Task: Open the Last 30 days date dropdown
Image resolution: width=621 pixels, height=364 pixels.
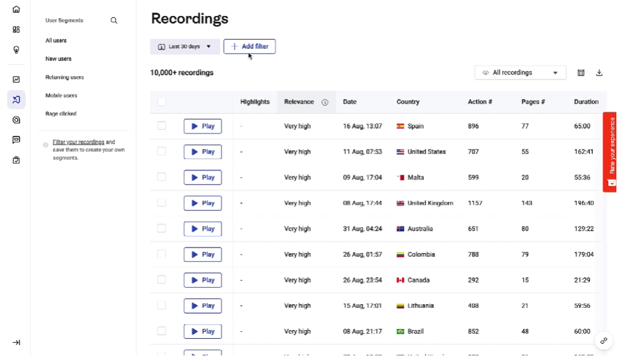Action: pos(185,47)
